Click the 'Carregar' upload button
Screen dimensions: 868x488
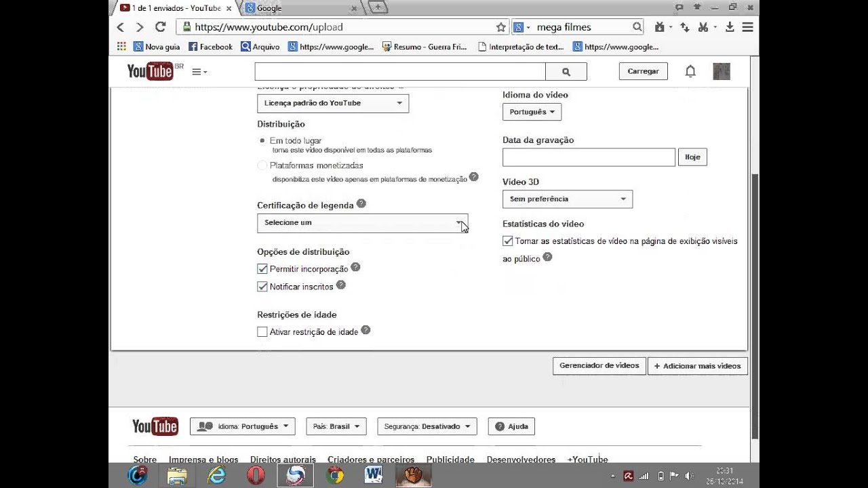[x=644, y=71]
